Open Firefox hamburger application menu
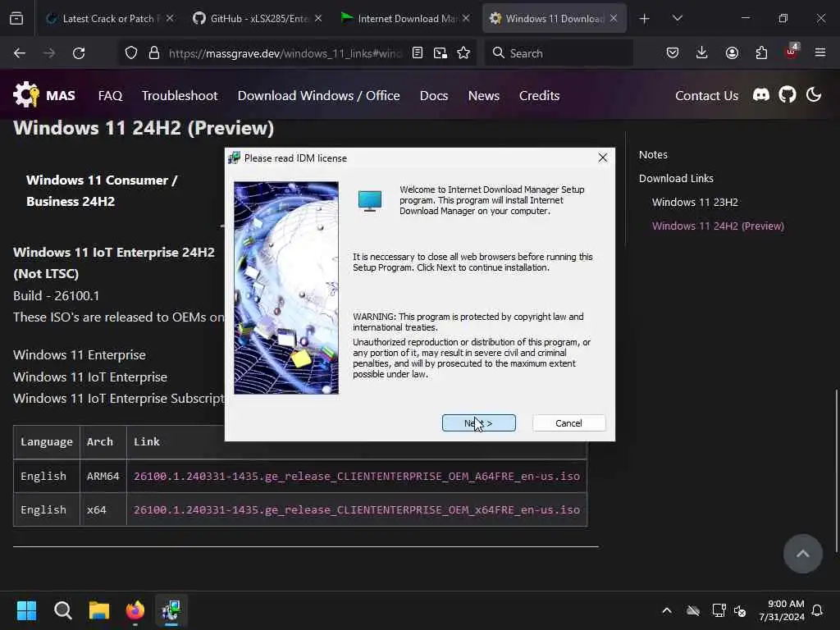 pos(820,53)
